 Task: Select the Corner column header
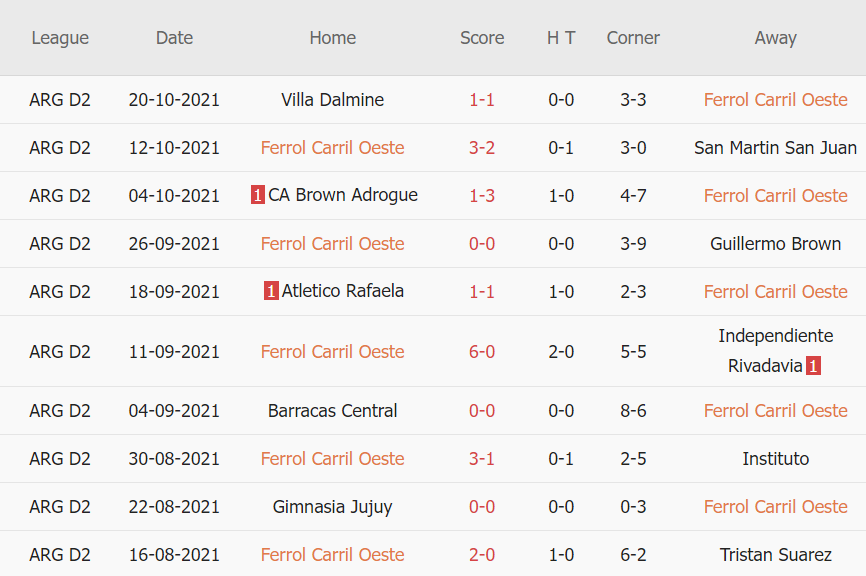pos(633,38)
